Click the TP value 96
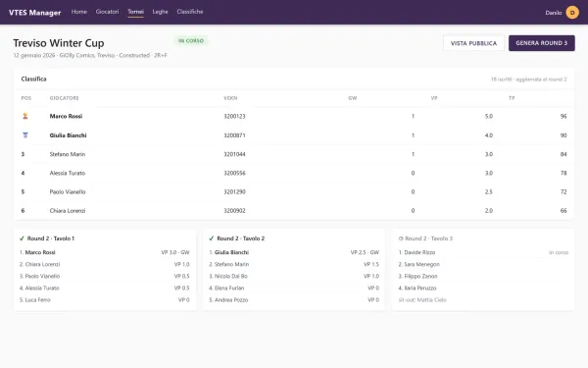Viewport: 588px width, 368px height. pyautogui.click(x=563, y=117)
